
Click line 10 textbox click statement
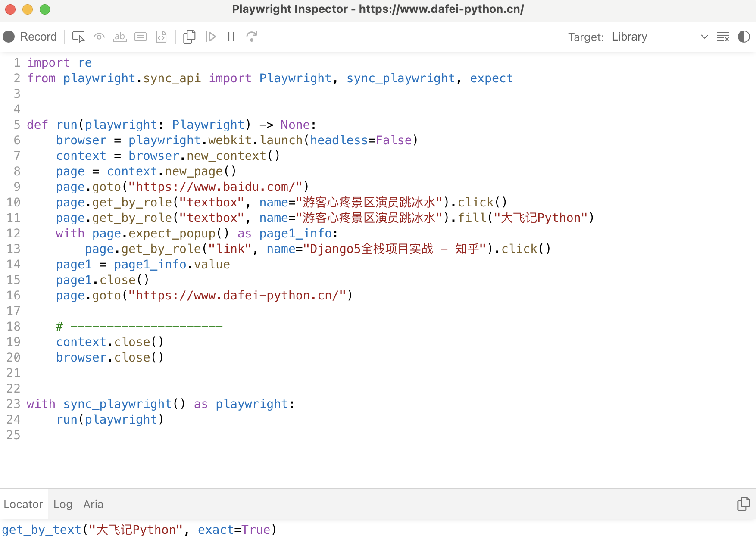[281, 202]
